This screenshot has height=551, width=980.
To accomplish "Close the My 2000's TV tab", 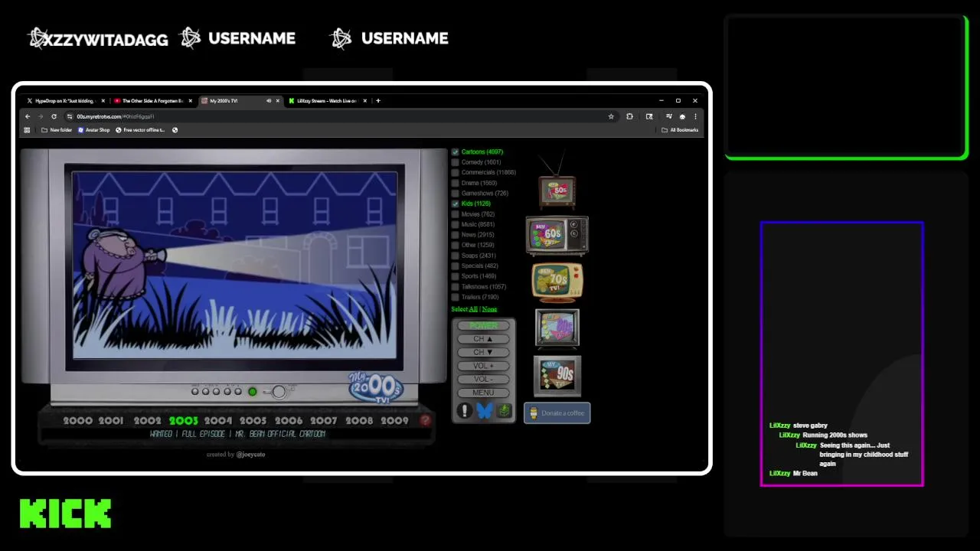I will click(278, 101).
